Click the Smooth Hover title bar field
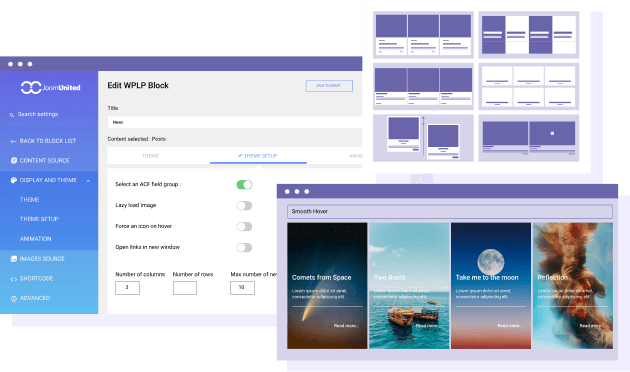 (x=450, y=211)
